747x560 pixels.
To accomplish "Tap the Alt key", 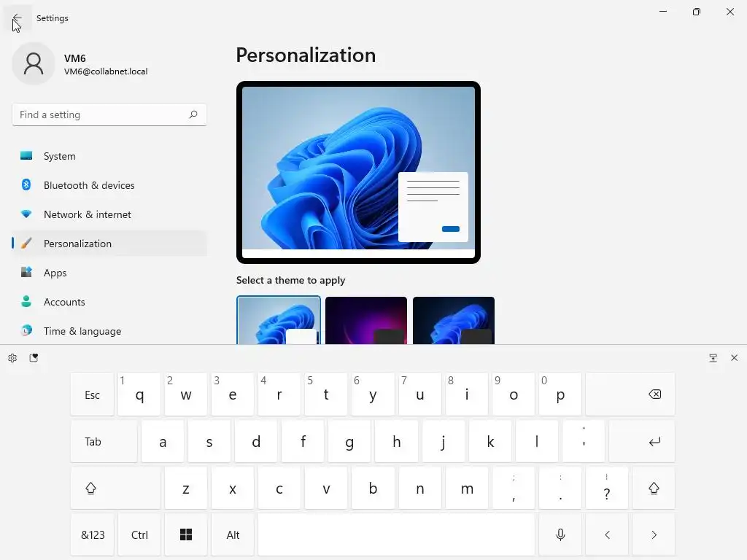I will coord(233,534).
